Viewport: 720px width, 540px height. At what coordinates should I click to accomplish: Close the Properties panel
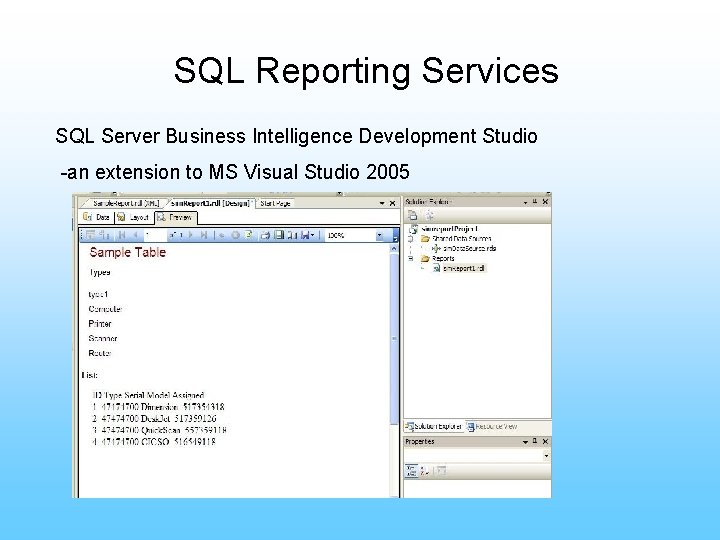[545, 441]
